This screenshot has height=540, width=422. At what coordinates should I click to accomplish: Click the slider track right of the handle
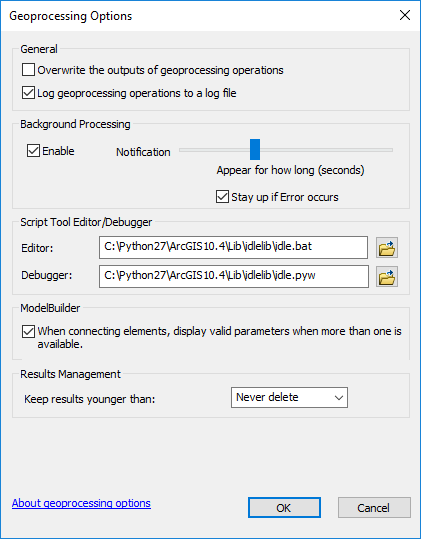pos(326,150)
